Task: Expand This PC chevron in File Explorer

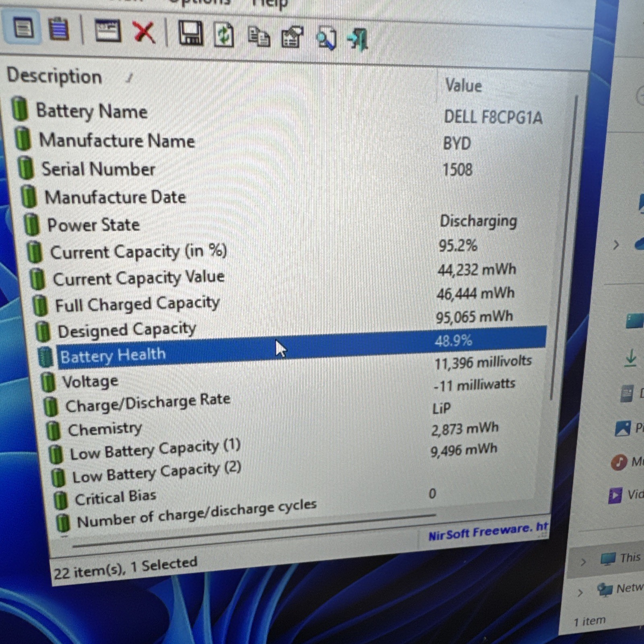Action: (583, 562)
